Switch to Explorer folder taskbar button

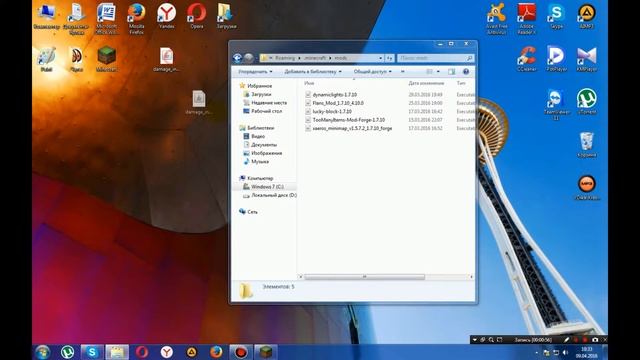point(117,352)
